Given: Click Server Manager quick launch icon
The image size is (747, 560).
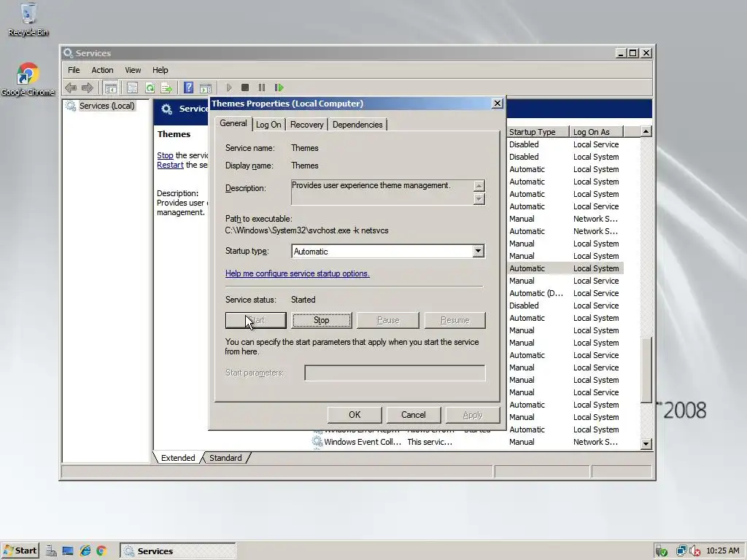Looking at the screenshot, I should [x=52, y=551].
